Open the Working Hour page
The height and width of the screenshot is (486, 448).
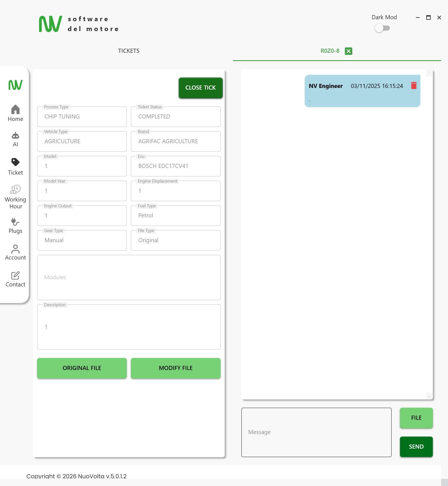[x=15, y=197]
